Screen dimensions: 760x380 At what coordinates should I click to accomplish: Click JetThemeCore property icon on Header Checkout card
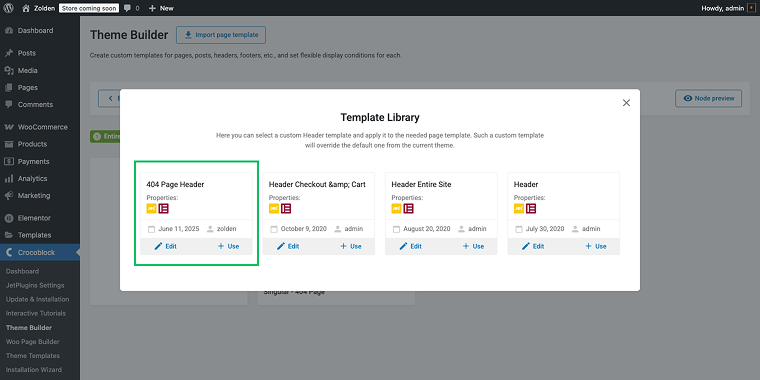point(274,208)
